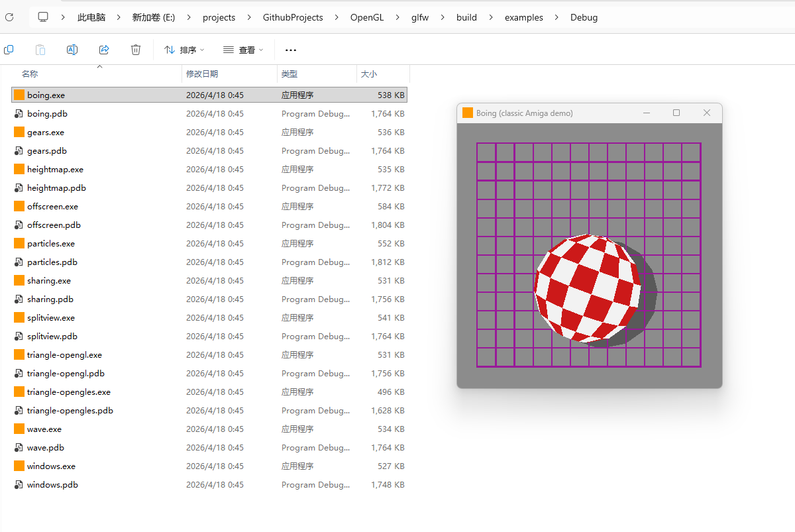The image size is (795, 532).
Task: Click the heightmap.pdb file icon
Action: click(x=19, y=187)
